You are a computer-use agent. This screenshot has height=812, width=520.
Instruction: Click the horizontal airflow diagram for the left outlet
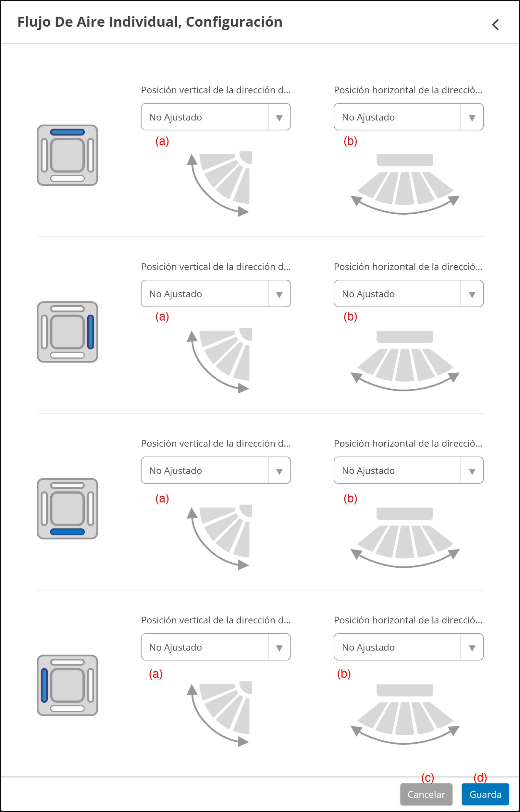[405, 714]
